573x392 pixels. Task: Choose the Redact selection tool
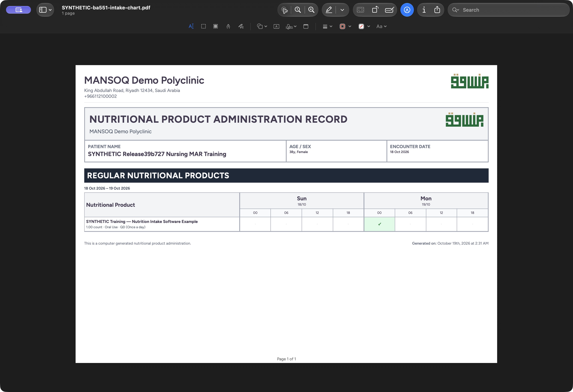[x=215, y=26]
